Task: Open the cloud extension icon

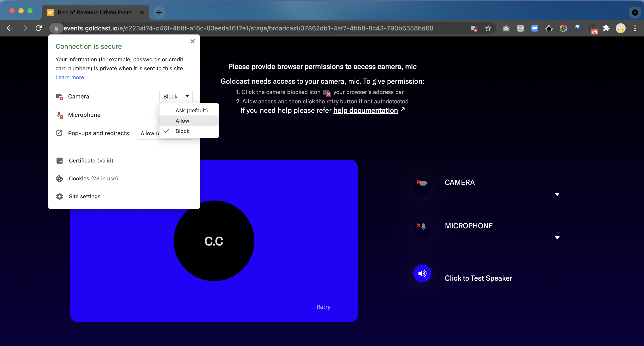Action: point(549,28)
